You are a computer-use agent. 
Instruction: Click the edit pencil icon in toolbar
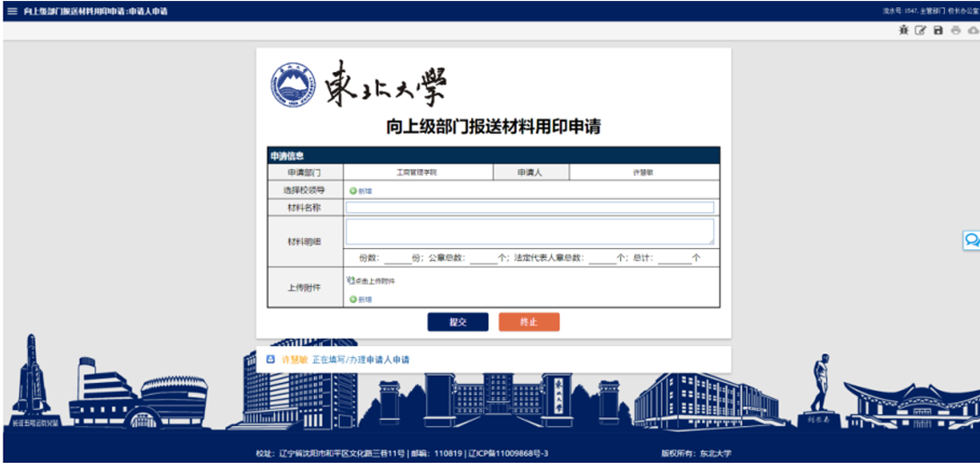[920, 31]
